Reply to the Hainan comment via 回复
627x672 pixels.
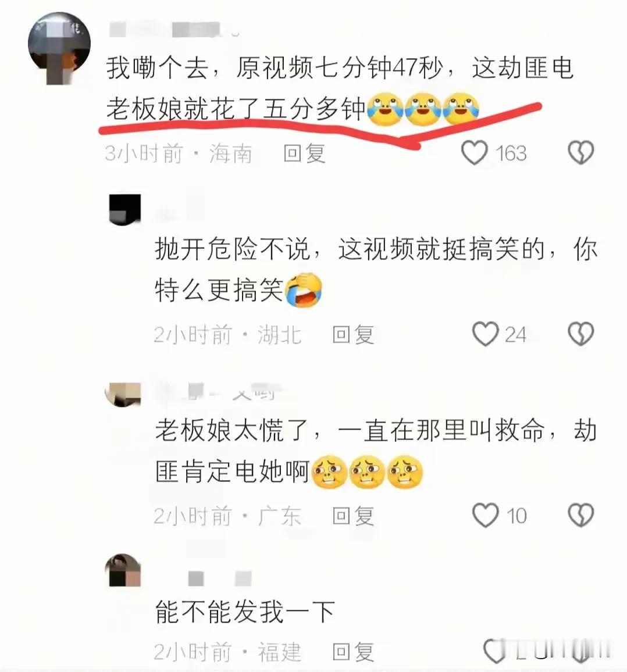(304, 153)
